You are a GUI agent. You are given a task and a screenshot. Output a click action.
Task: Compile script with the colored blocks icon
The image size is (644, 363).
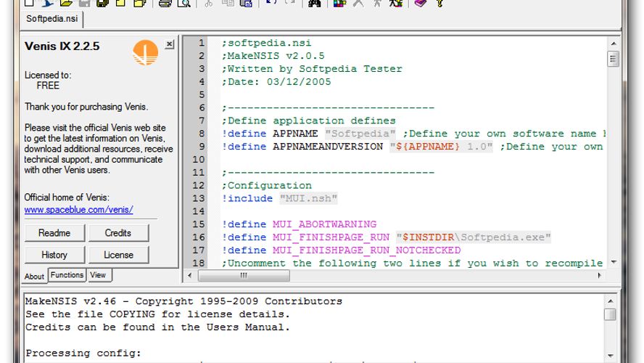(339, 4)
